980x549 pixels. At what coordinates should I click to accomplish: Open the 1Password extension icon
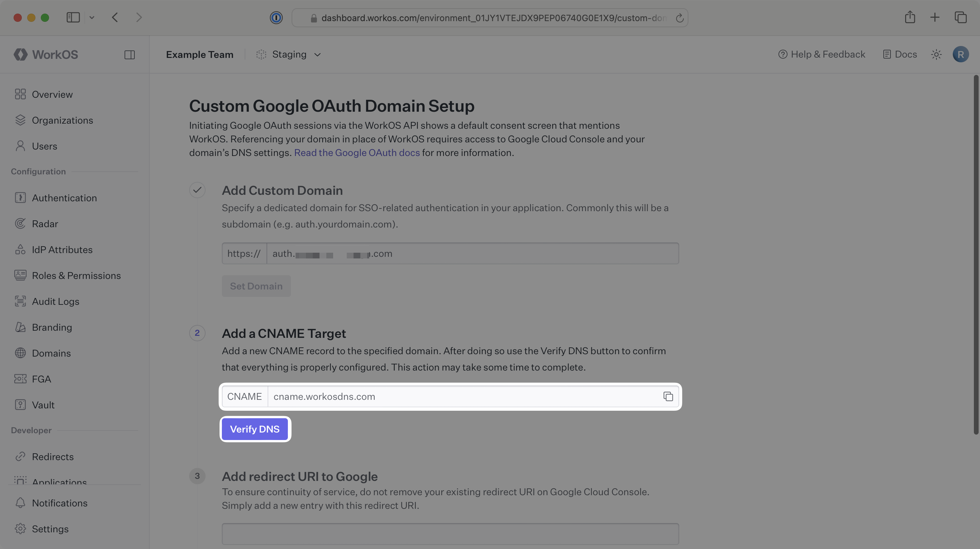pyautogui.click(x=276, y=17)
